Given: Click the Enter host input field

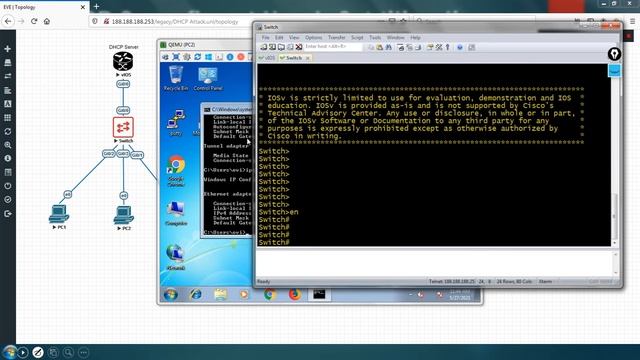Looking at the screenshot, I should click(x=333, y=47).
